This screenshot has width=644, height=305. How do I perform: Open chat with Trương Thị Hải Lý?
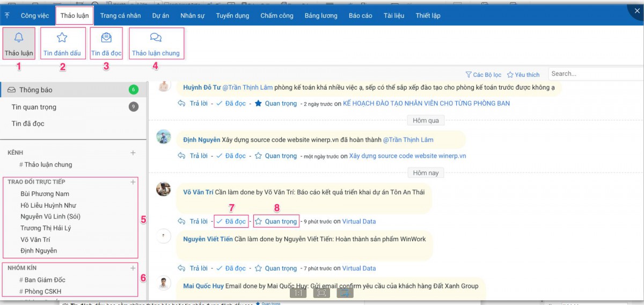click(x=46, y=228)
